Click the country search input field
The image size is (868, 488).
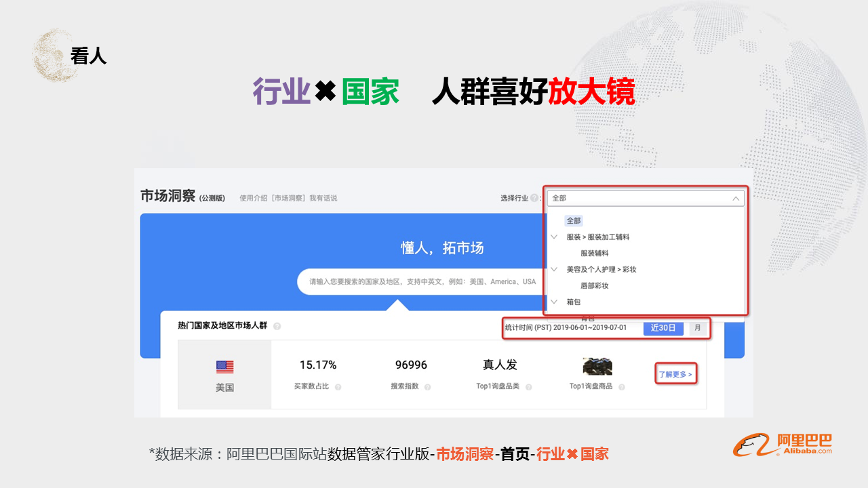point(422,281)
